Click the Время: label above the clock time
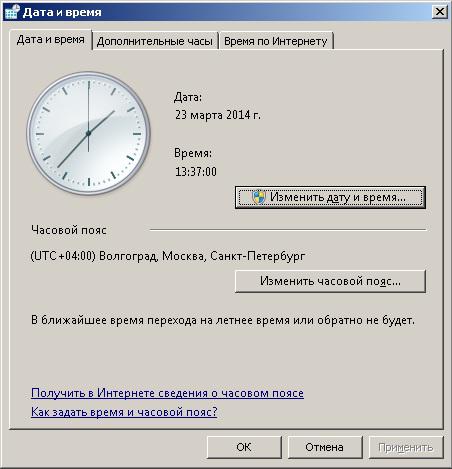The height and width of the screenshot is (469, 452). point(193,153)
